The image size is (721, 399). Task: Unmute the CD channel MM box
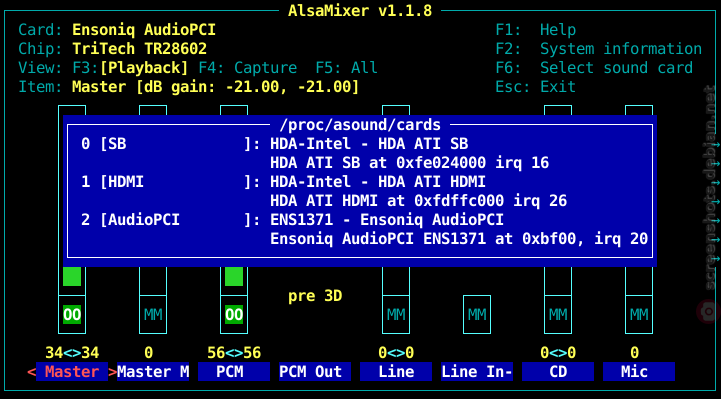558,314
